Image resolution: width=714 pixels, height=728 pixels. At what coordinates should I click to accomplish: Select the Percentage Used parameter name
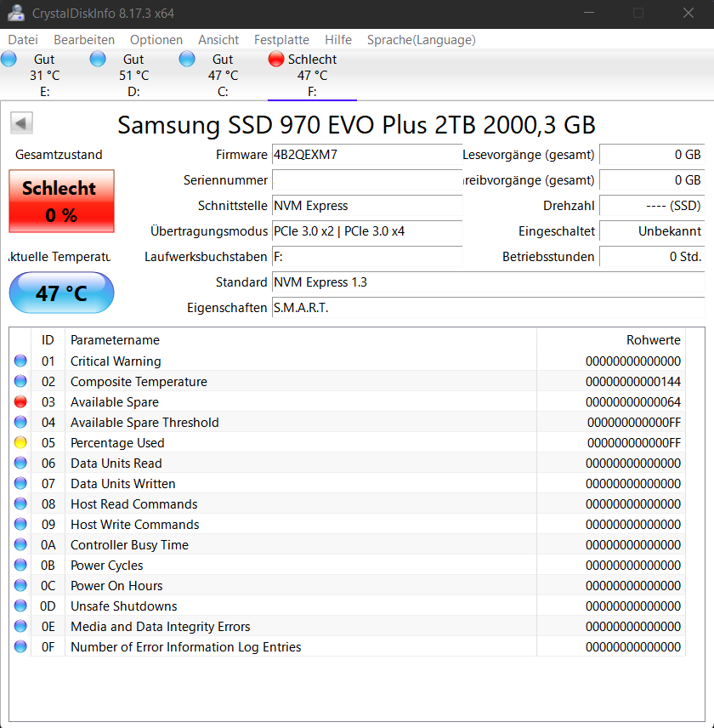[x=117, y=443]
